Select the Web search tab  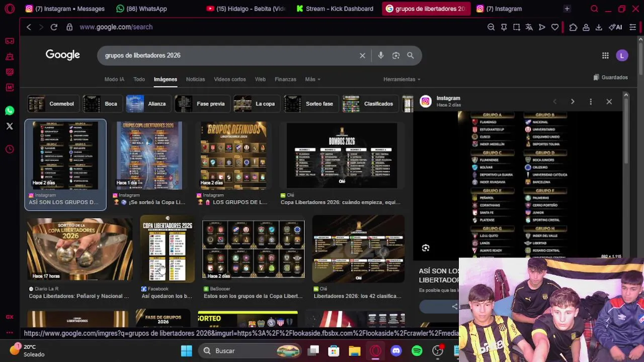click(260, 79)
